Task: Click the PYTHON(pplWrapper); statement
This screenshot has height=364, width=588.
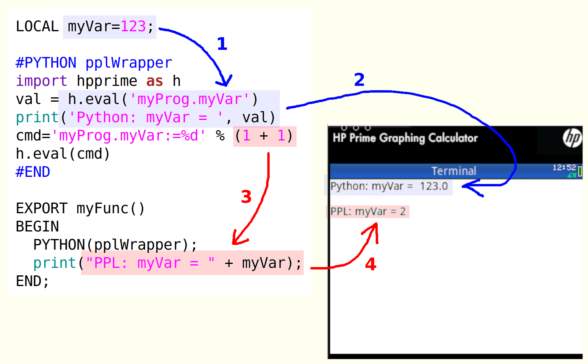Action: point(115,245)
